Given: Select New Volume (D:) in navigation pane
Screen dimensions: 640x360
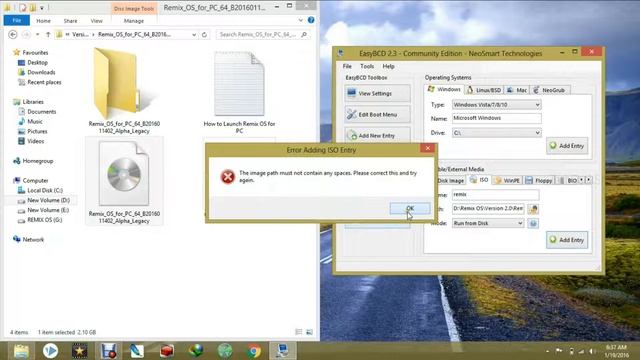Looking at the screenshot, I should (48, 200).
